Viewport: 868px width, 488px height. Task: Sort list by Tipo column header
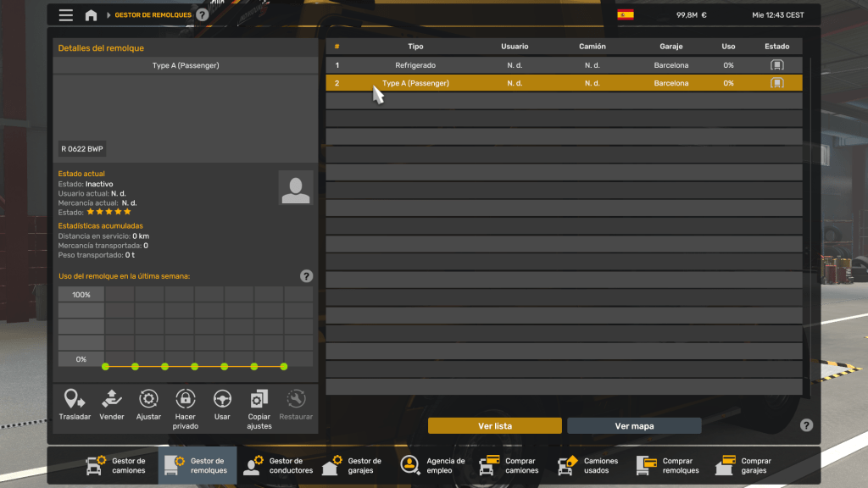click(x=415, y=47)
